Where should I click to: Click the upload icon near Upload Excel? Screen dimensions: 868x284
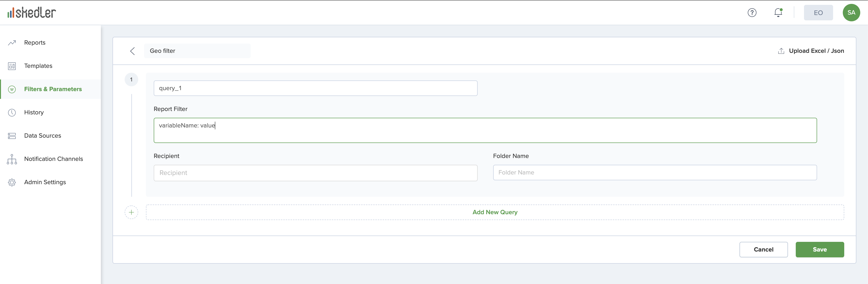[781, 51]
